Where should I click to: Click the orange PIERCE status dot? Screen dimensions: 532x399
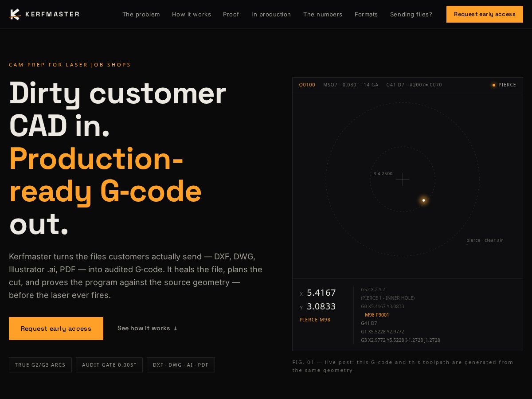(x=494, y=85)
